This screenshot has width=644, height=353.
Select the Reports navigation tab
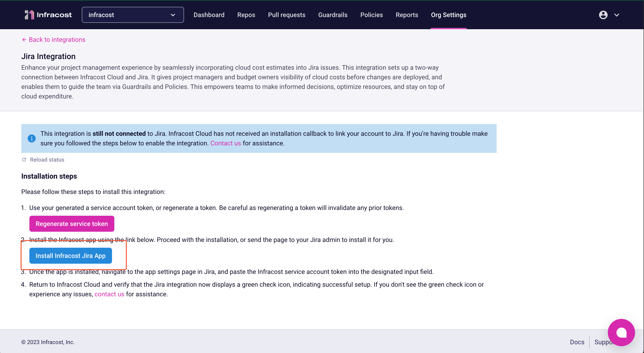(x=407, y=15)
